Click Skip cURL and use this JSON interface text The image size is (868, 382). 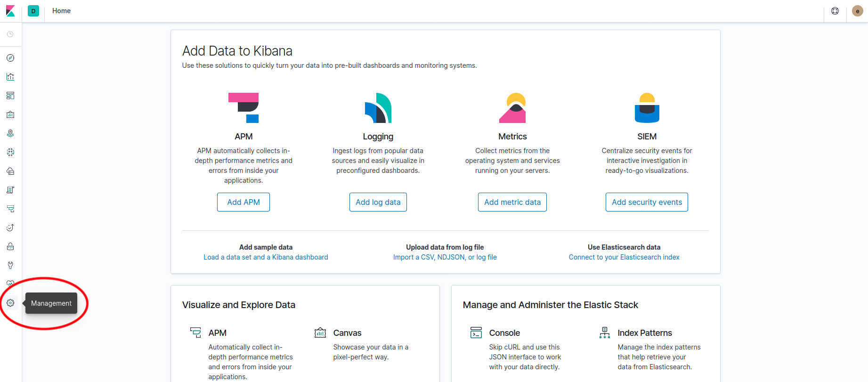point(525,357)
